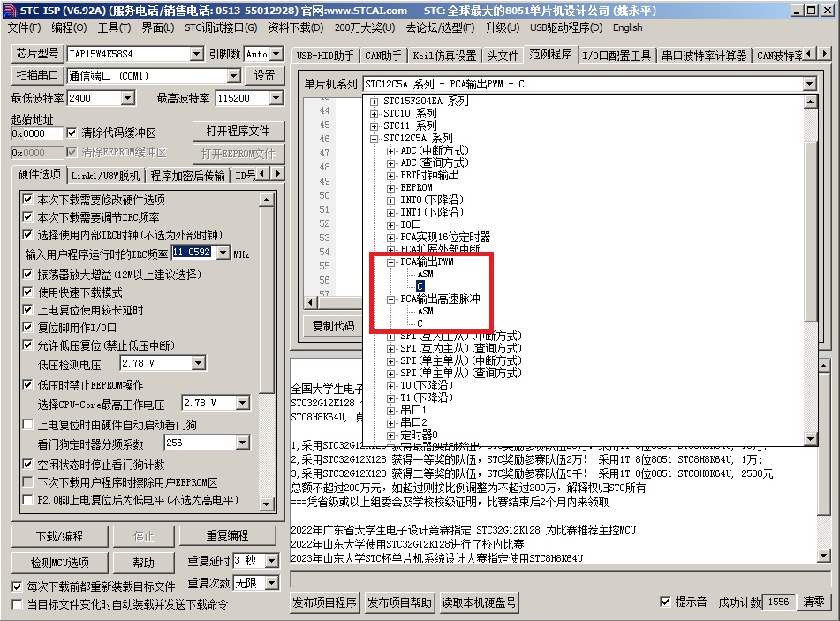Screen dimensions: 840x621
Task: Open 看门狗定时器分频系数 256 dropdown
Action: pos(243,443)
